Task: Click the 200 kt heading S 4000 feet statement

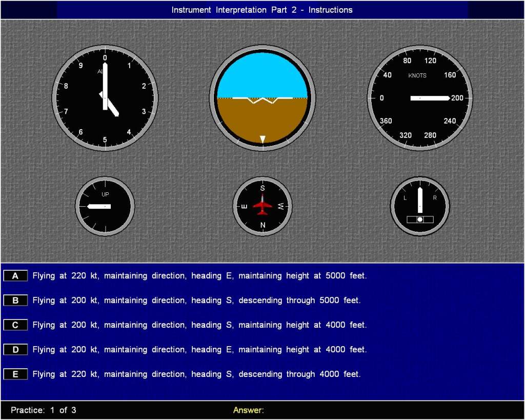Action: (x=199, y=325)
